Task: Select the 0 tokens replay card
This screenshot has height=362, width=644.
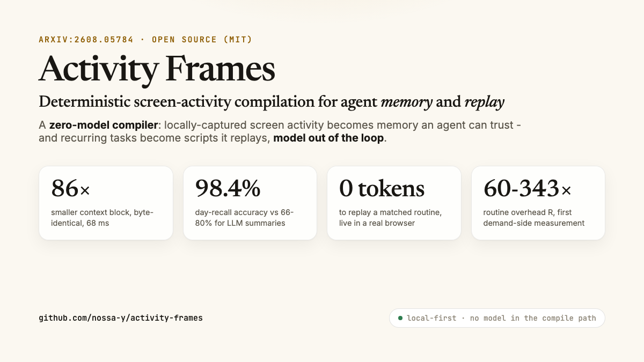Action: point(394,203)
